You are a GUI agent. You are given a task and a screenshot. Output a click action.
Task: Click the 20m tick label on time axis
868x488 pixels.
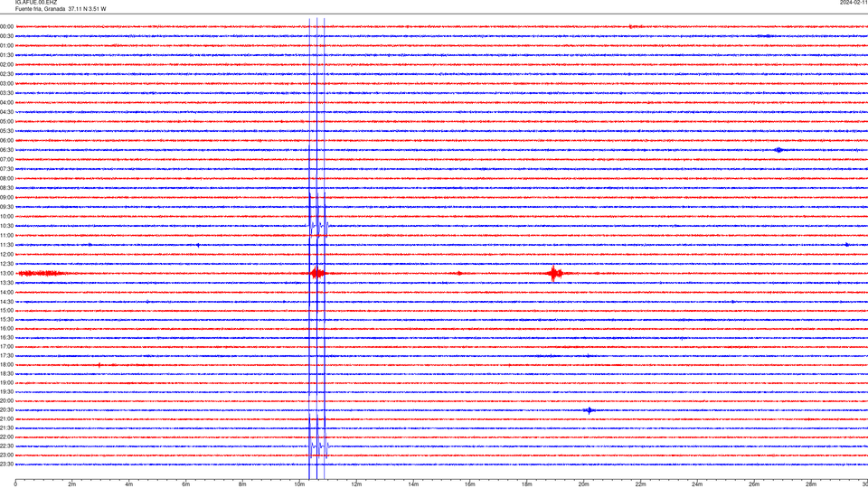click(583, 484)
